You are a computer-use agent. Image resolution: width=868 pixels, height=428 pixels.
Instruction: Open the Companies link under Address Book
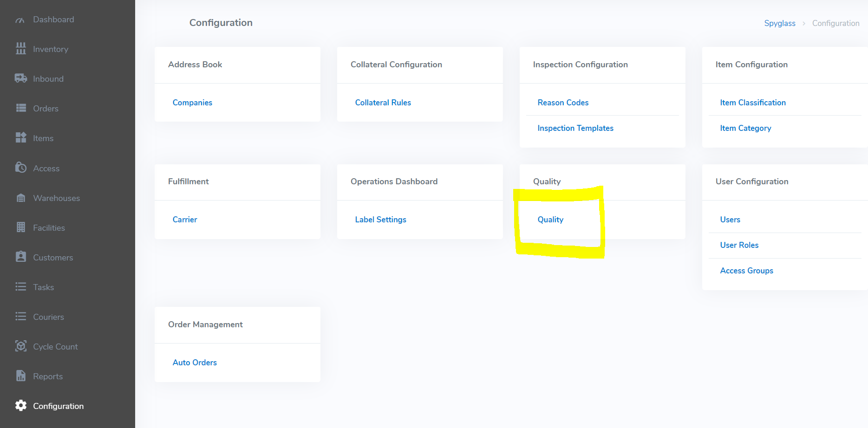pyautogui.click(x=192, y=103)
